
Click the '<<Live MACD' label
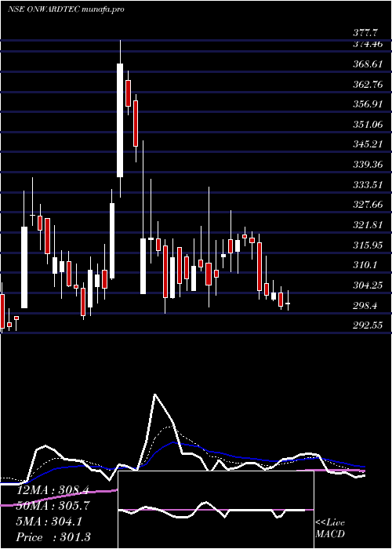click(330, 528)
